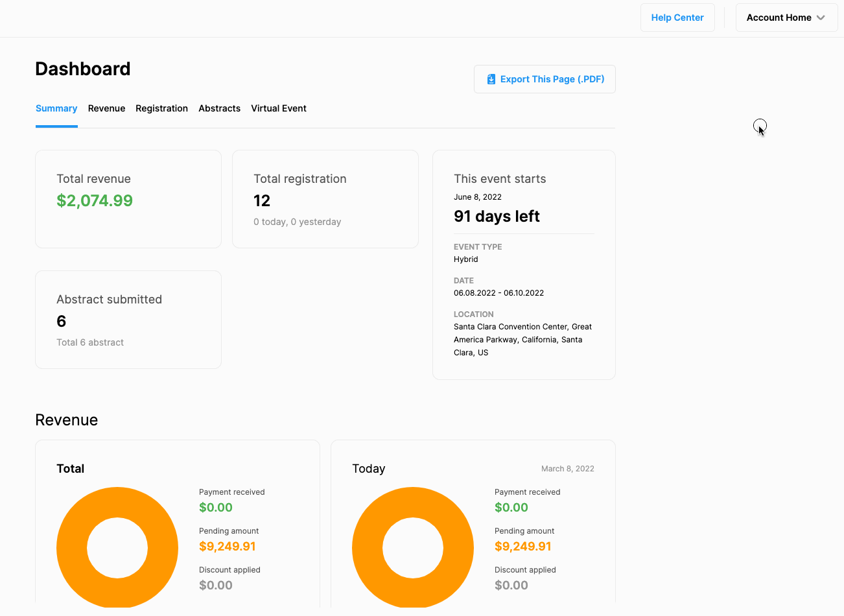
Task: Click the download icon on the Export button
Action: pos(491,79)
